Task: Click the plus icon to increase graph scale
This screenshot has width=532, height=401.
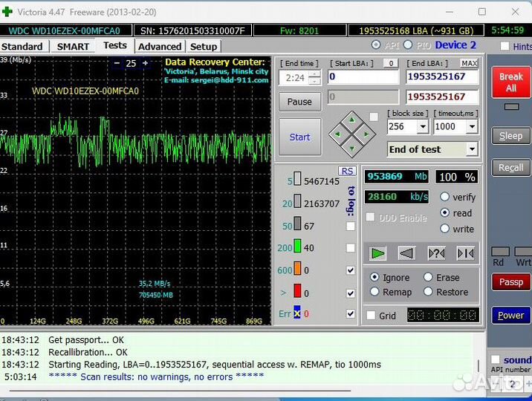Action: [x=145, y=63]
